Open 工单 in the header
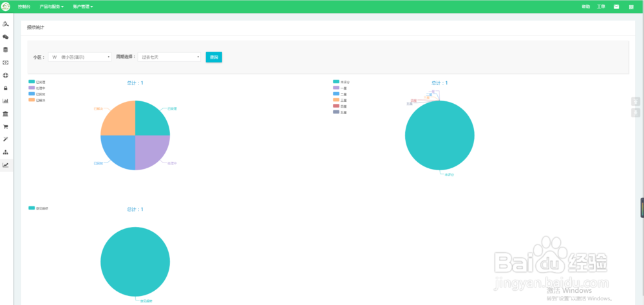The width and height of the screenshot is (644, 305). coord(601,6)
